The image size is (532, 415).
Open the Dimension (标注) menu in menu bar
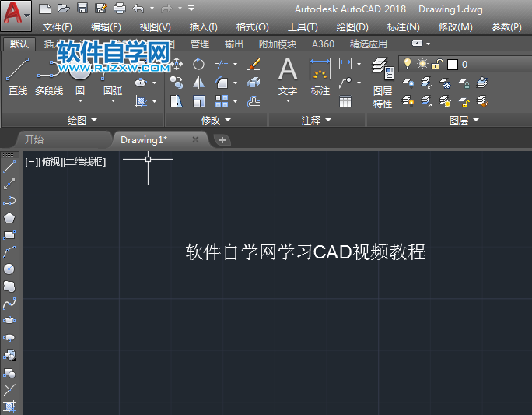tap(404, 26)
